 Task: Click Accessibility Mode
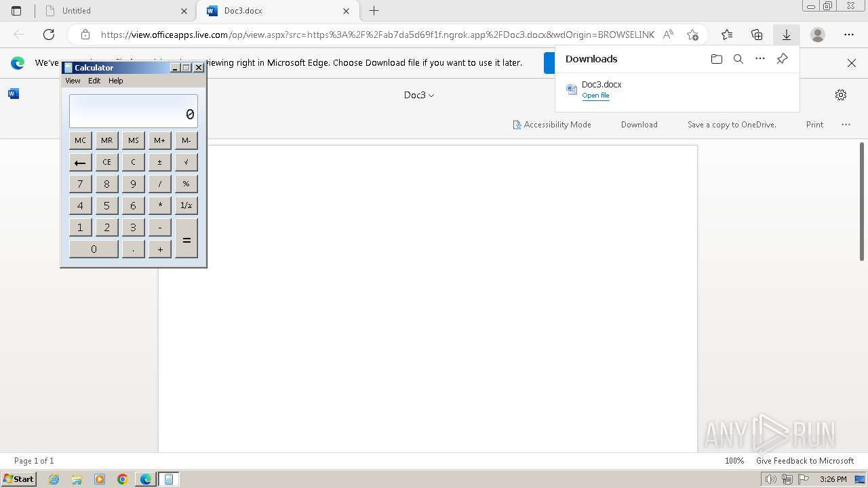point(552,125)
